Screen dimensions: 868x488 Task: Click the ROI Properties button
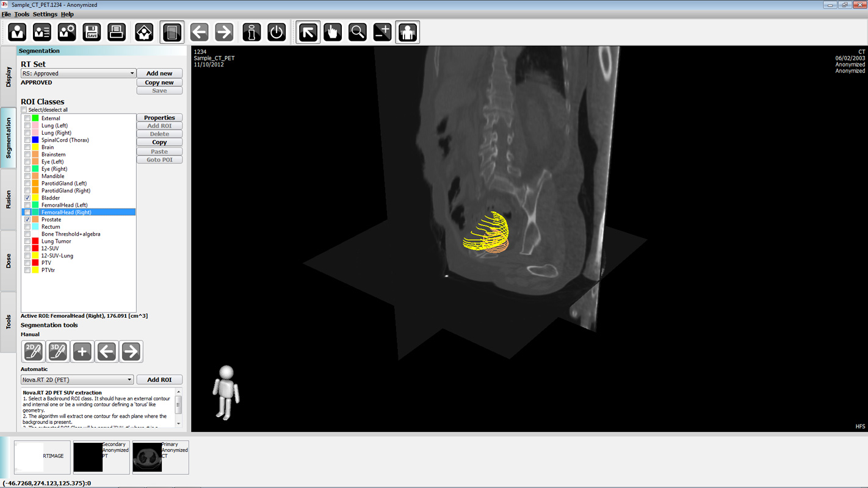pyautogui.click(x=159, y=118)
